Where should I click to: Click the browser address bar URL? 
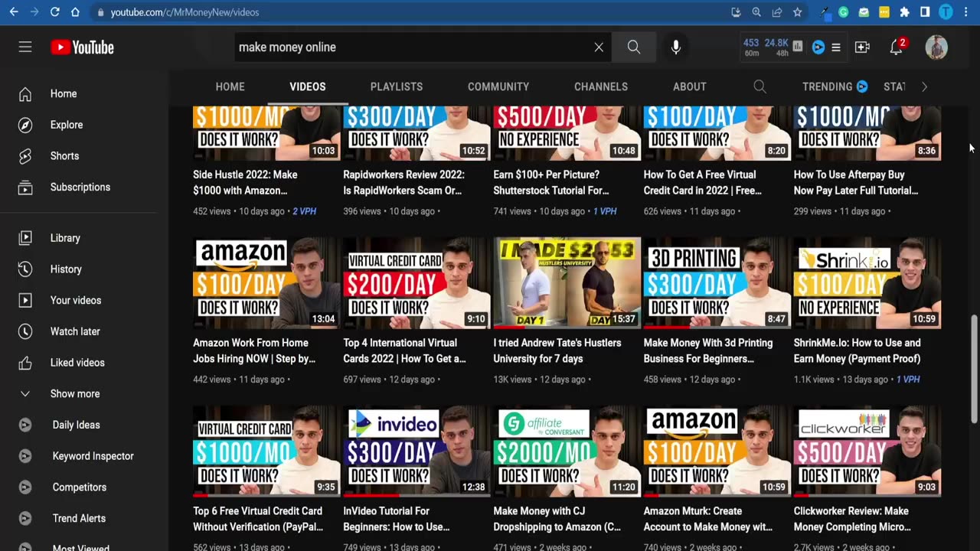click(x=185, y=12)
